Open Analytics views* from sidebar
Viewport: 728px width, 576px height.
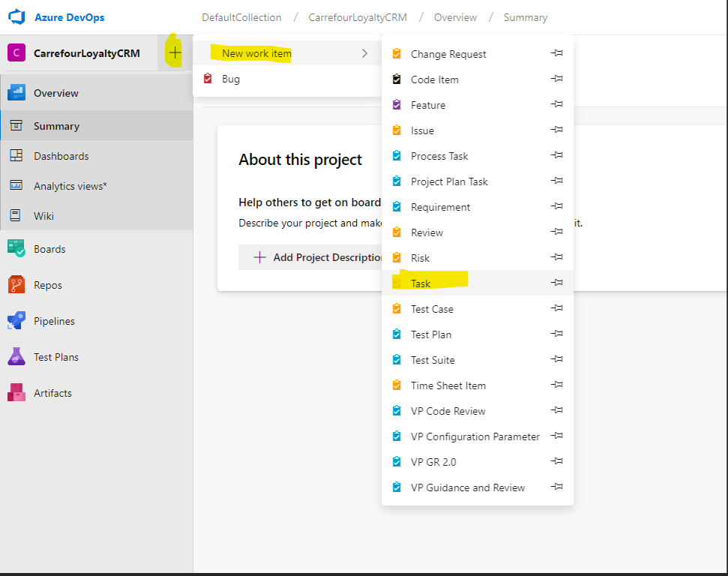[97, 186]
